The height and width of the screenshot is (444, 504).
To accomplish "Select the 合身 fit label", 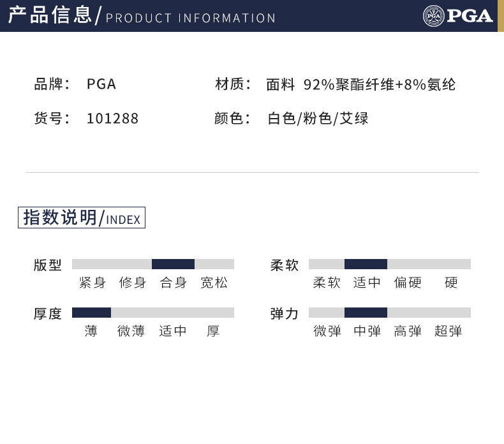I will pyautogui.click(x=174, y=283).
